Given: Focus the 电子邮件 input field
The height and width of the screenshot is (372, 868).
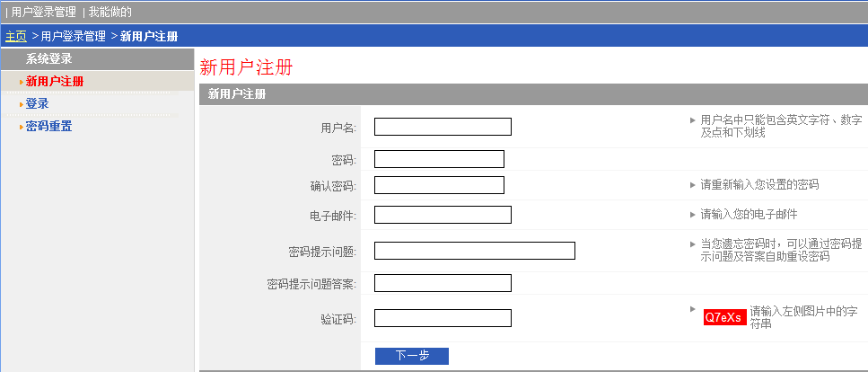Looking at the screenshot, I should click(x=443, y=215).
